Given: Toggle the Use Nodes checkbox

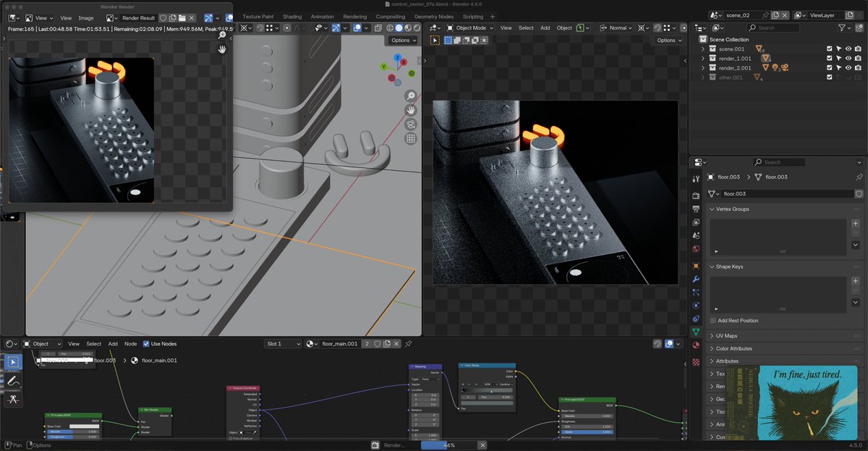Looking at the screenshot, I should coord(146,344).
